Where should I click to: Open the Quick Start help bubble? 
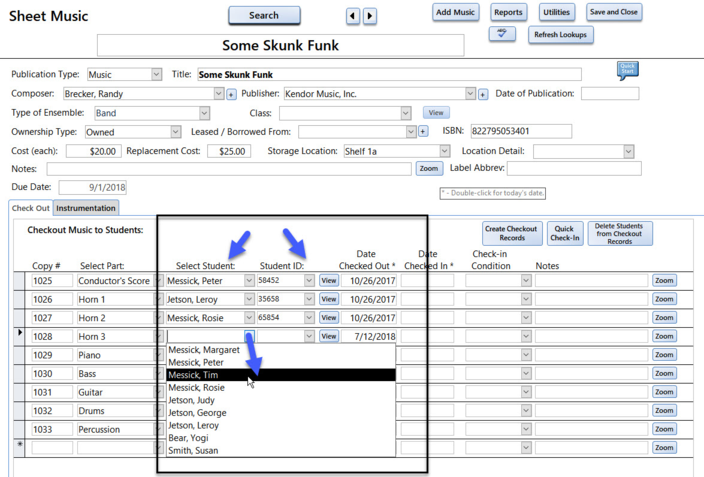click(x=627, y=70)
